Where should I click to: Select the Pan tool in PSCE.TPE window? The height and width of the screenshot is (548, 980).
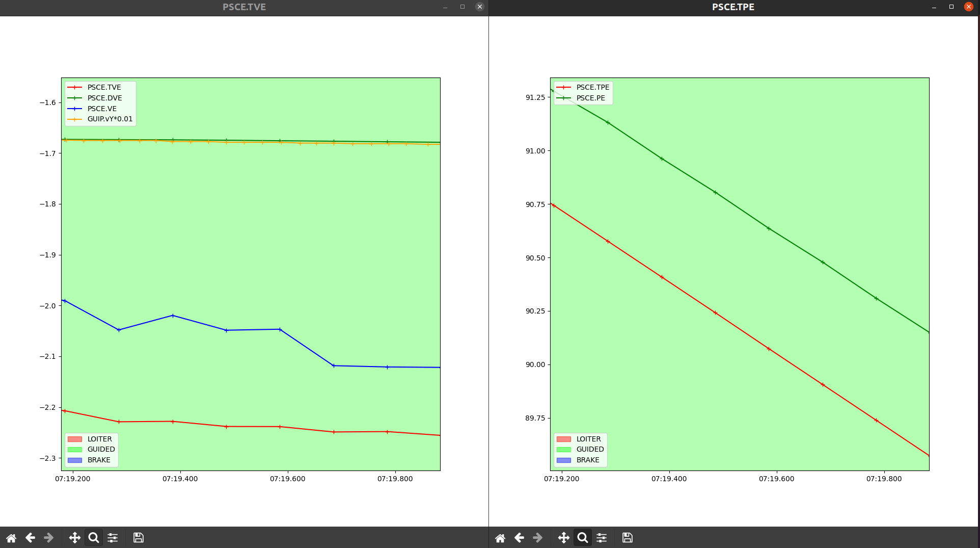pos(564,538)
